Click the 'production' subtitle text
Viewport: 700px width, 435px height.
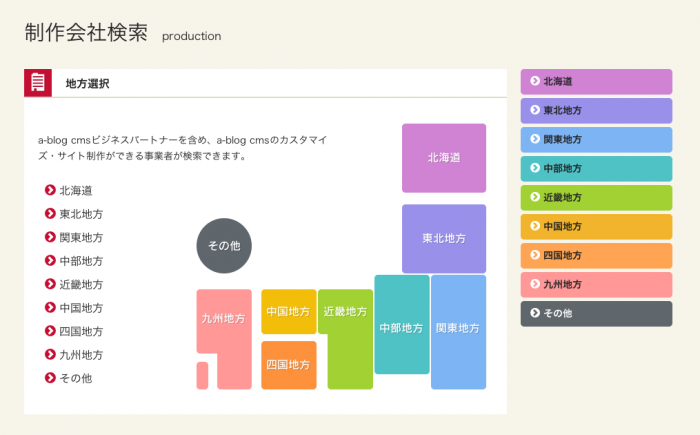192,36
